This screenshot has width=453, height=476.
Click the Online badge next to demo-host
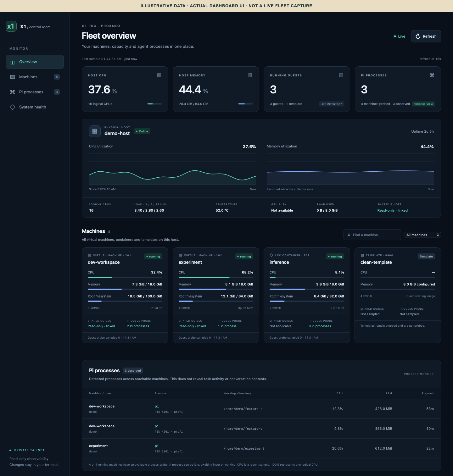[x=142, y=131]
